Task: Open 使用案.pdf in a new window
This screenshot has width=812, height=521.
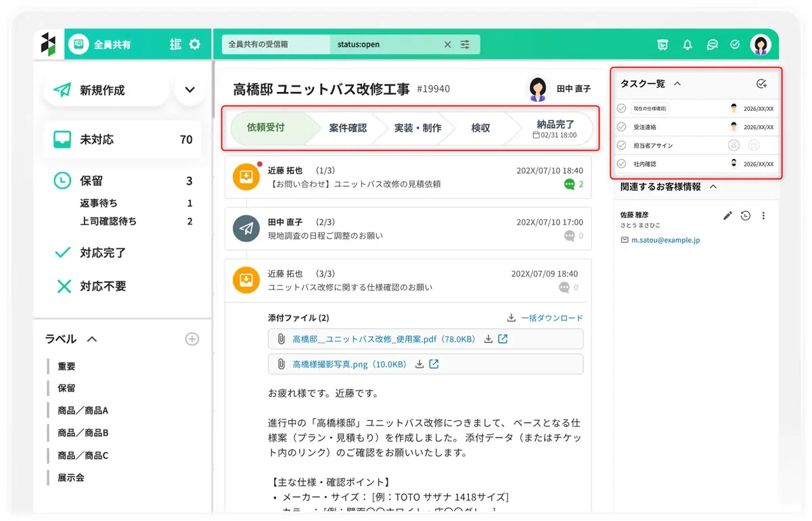Action: click(503, 339)
